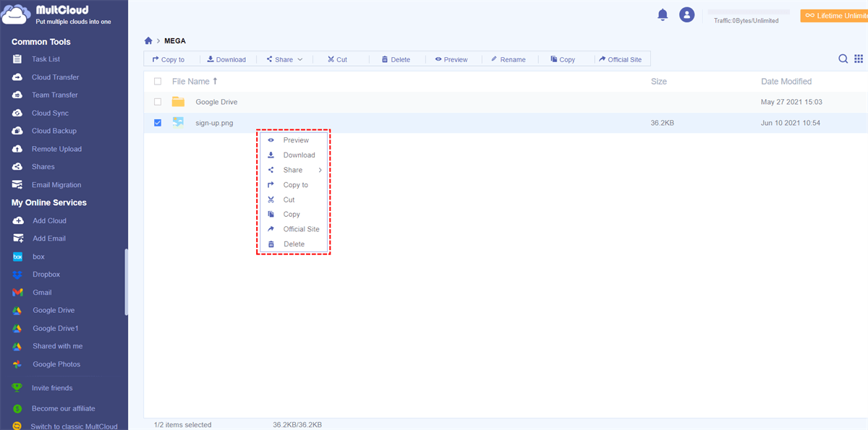Click Download toolbar button
The width and height of the screenshot is (868, 430).
[226, 59]
